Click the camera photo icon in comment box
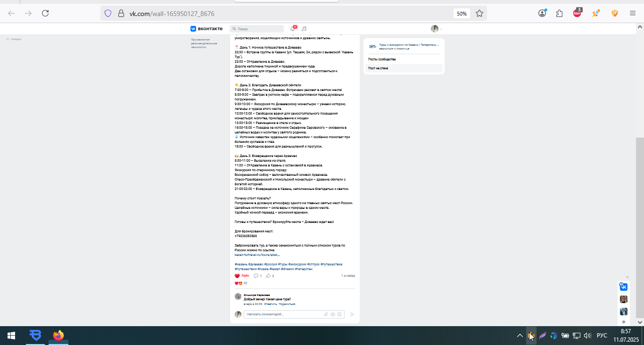Image resolution: width=644 pixels, height=345 pixels. [x=333, y=314]
